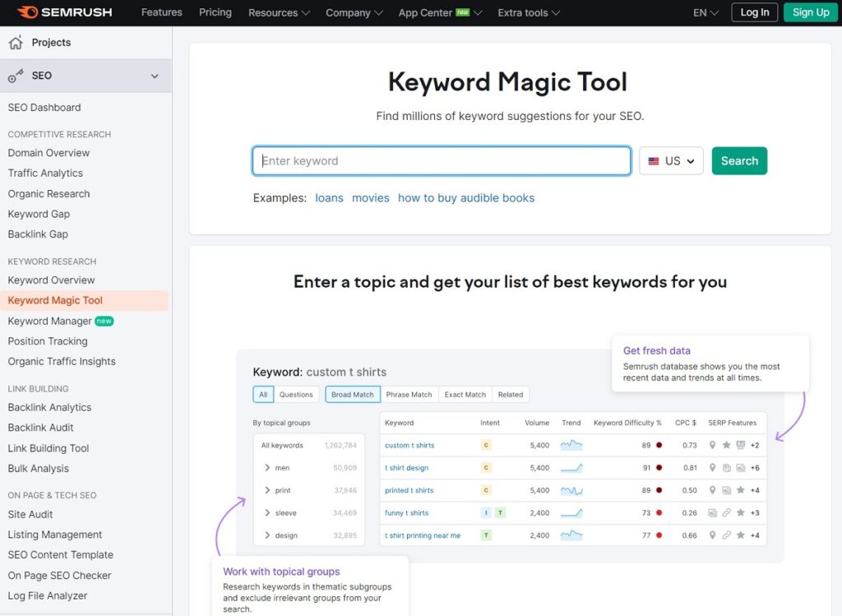842x616 pixels.
Task: Click the Semrush logo
Action: 64,12
